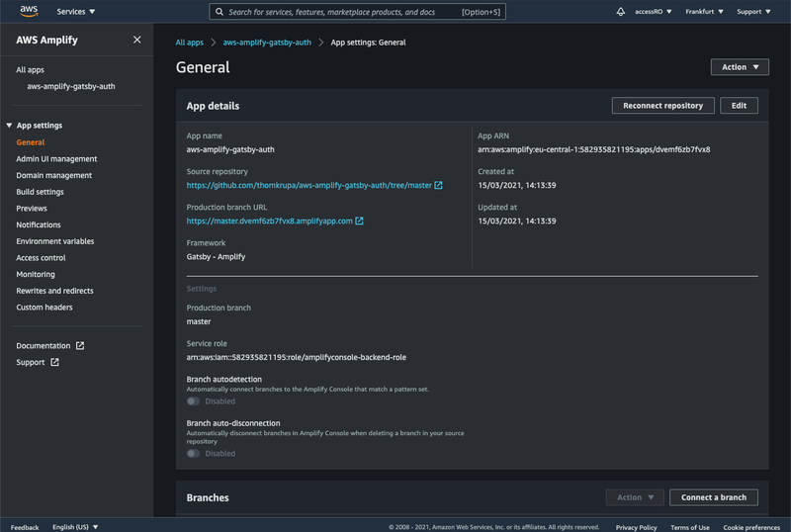Toggle Branch auto-disconnection switch

click(x=193, y=453)
